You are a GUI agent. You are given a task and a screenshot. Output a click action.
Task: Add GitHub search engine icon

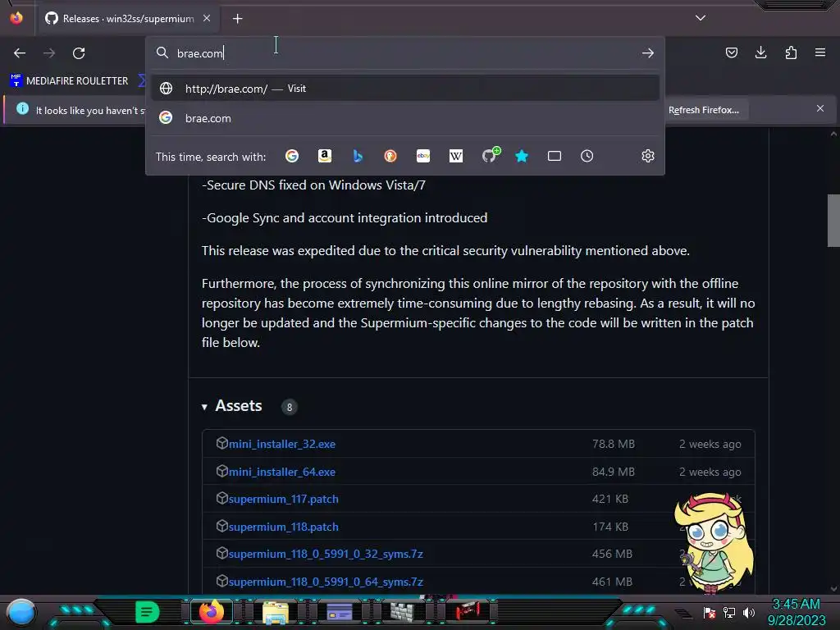click(490, 155)
